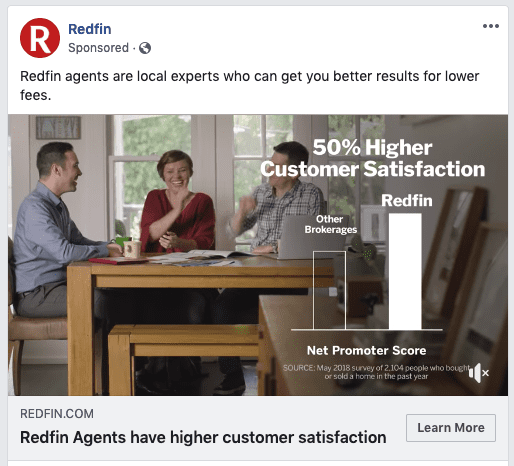The height and width of the screenshot is (466, 514).
Task: Click the white Redfin bar in chart
Action: coord(405,271)
